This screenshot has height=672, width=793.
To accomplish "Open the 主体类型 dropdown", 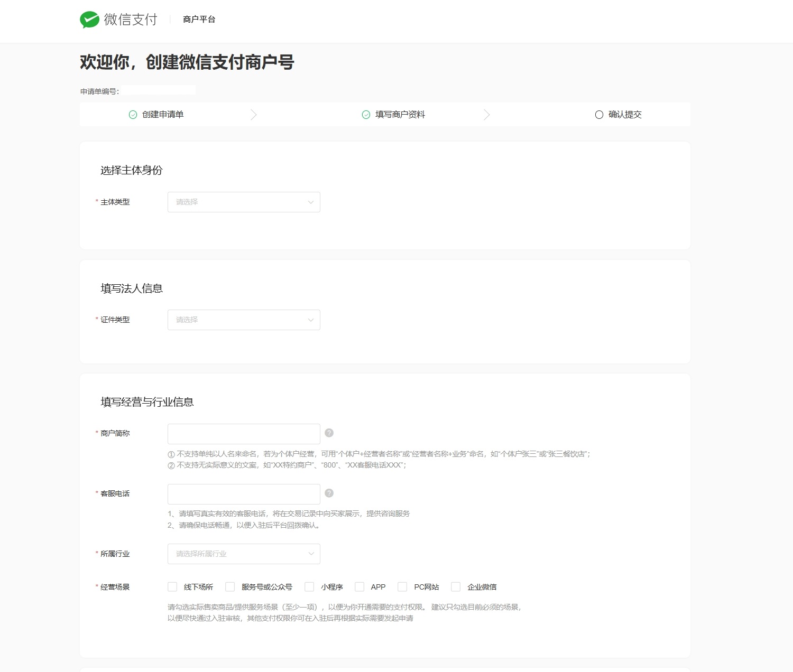I will (x=244, y=202).
